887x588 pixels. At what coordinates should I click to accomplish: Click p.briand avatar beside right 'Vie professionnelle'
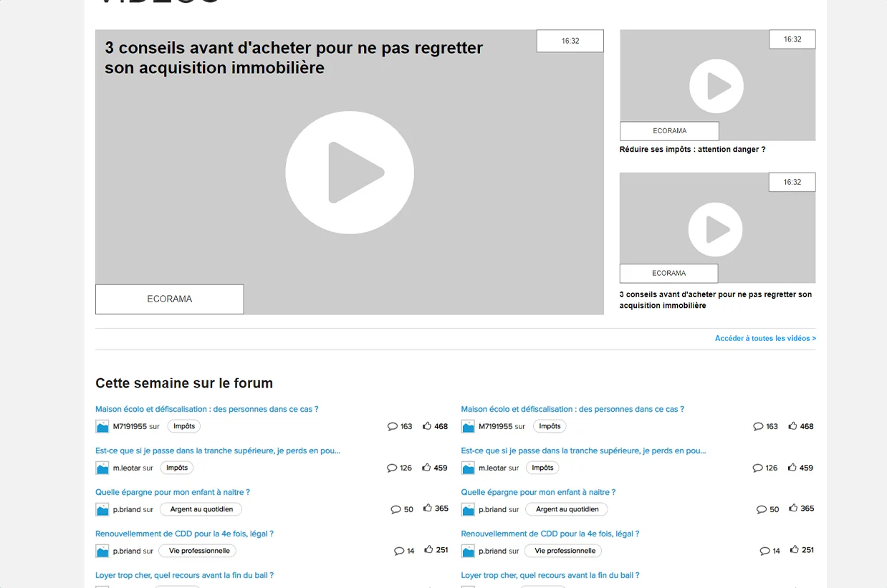[468, 551]
